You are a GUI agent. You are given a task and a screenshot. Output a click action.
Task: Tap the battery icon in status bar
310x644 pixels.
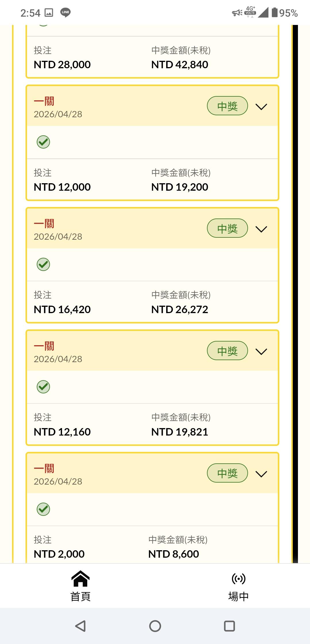(275, 12)
